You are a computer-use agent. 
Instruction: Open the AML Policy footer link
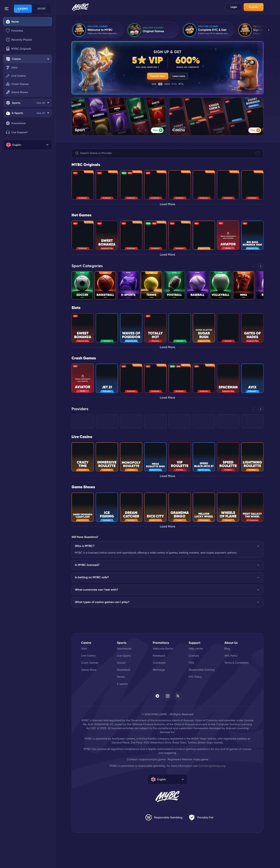point(231,656)
